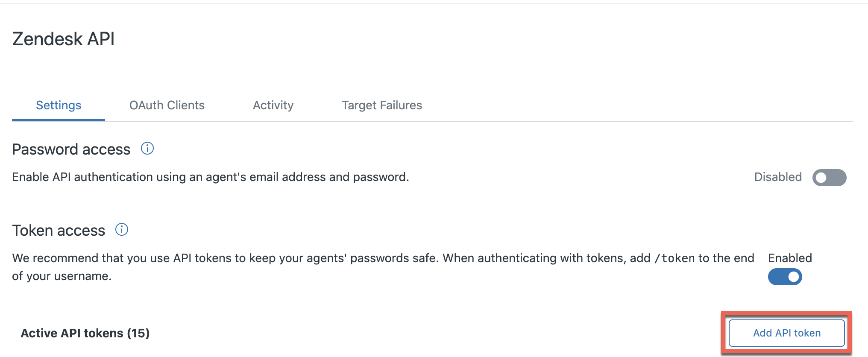Click the Password access description sentence

(x=210, y=177)
